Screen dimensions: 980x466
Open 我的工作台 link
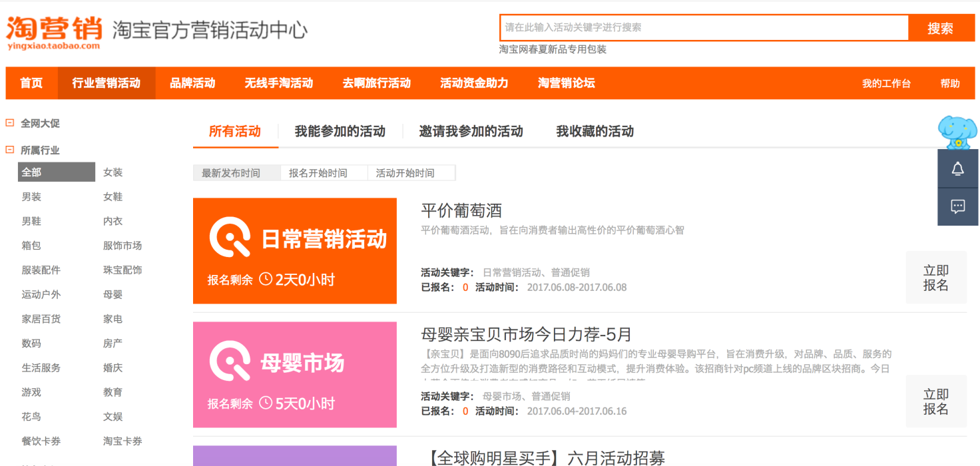pos(886,83)
